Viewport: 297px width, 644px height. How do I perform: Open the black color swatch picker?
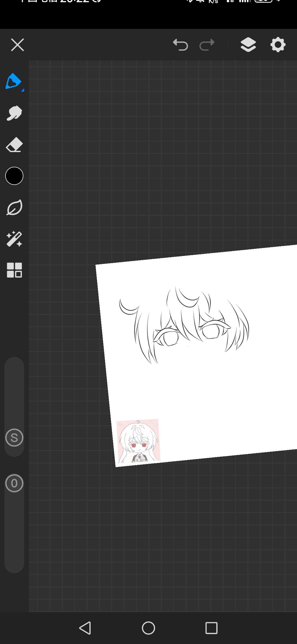[x=14, y=176]
